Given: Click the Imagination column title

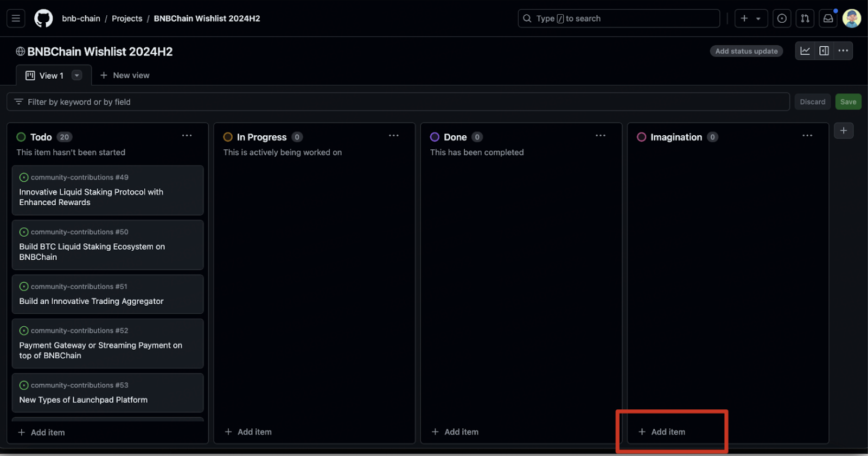Looking at the screenshot, I should point(676,137).
